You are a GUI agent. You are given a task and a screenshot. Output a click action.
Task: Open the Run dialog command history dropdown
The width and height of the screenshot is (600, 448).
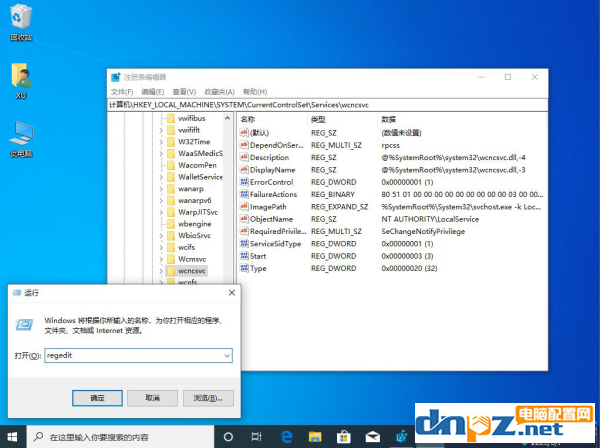coord(227,356)
